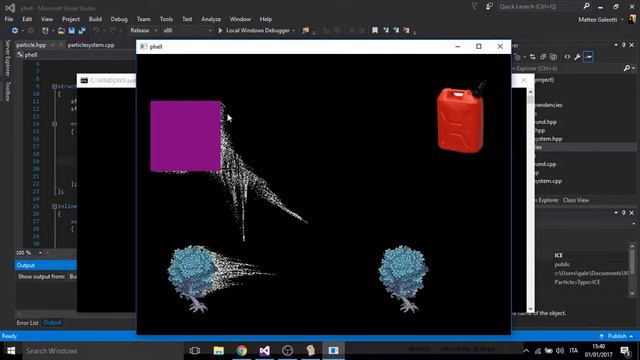Open Solution Explorer window options dropdown arrow

click(x=616, y=45)
